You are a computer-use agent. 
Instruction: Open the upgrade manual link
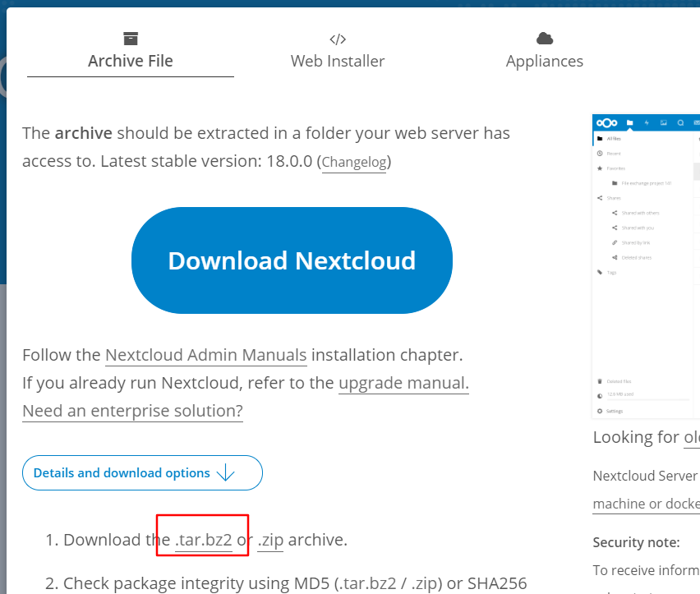[403, 383]
